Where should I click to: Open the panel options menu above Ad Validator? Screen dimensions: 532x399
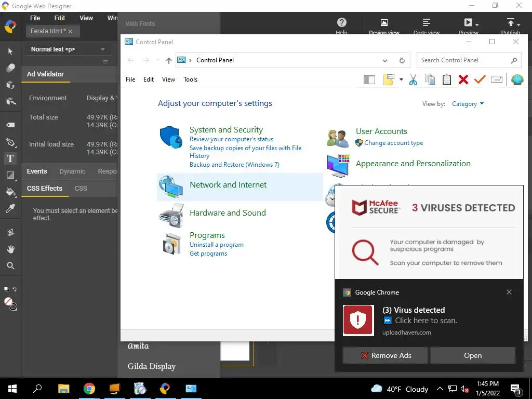[x=105, y=62]
